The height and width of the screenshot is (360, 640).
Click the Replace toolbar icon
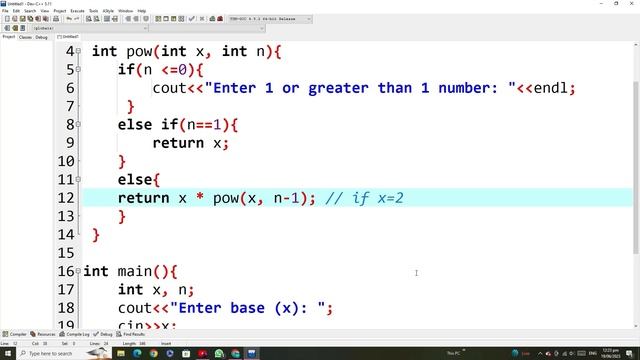point(96,19)
